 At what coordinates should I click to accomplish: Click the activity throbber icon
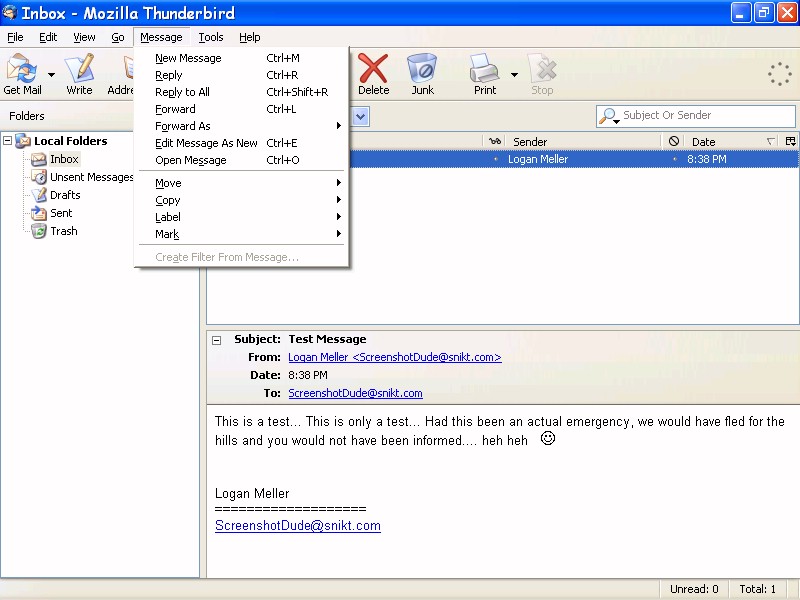780,74
